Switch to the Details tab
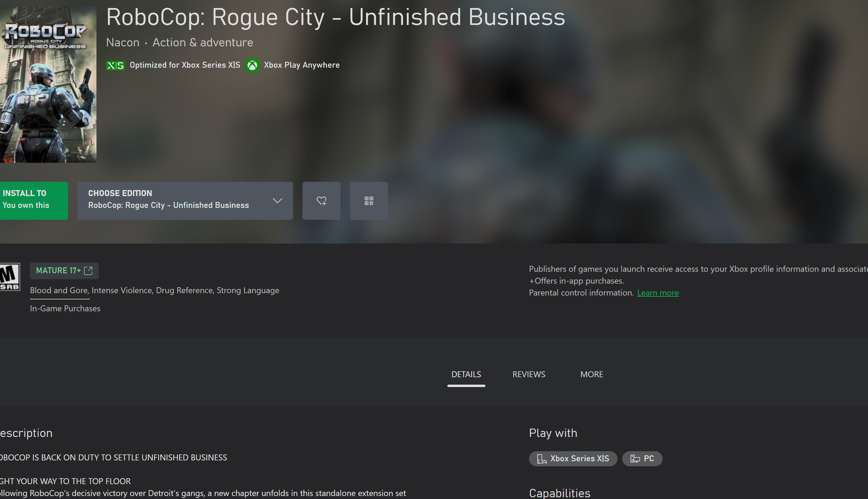The image size is (868, 499). coord(466,374)
